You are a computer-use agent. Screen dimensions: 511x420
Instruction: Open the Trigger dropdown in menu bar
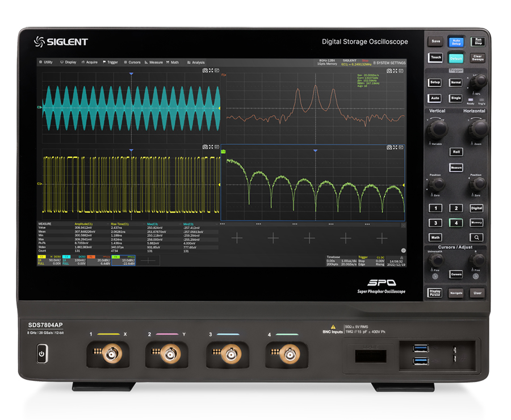(111, 62)
